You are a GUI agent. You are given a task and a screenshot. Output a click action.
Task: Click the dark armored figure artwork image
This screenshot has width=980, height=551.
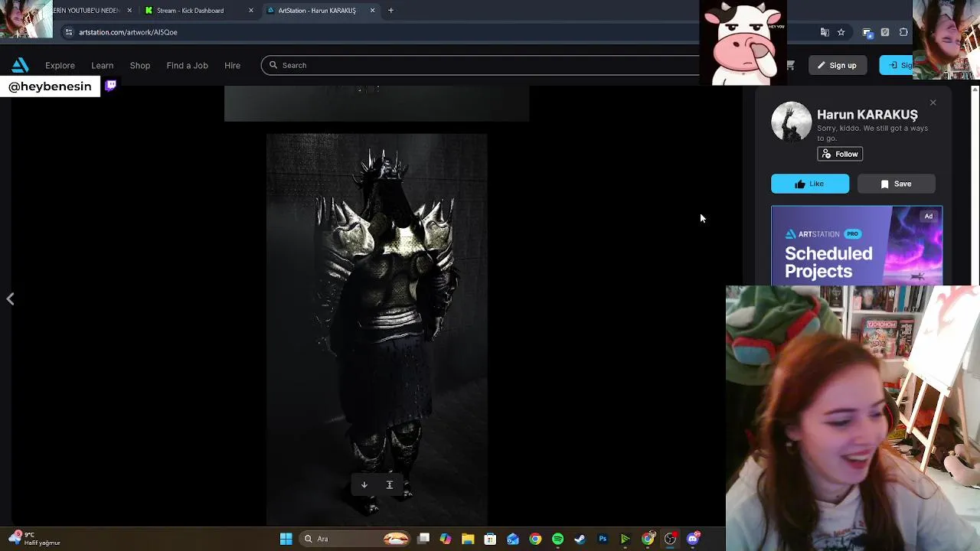tap(377, 330)
